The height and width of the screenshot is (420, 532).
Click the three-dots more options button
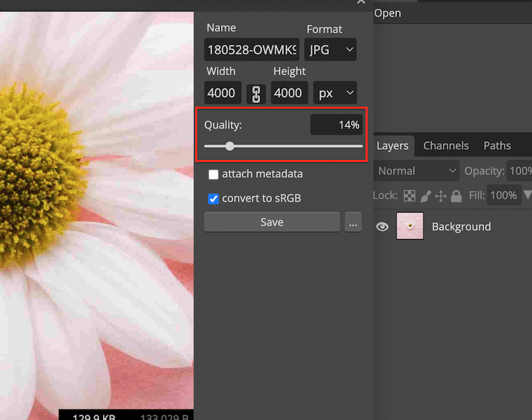353,223
